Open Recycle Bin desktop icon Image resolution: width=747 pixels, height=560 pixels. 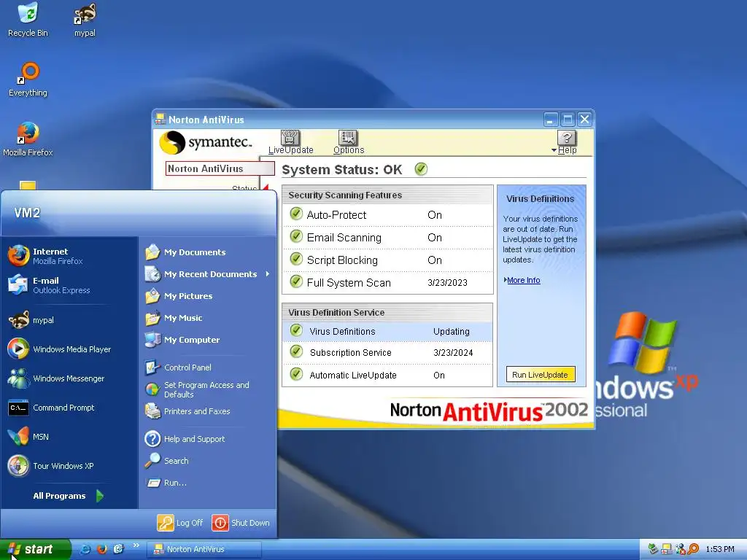pos(28,20)
